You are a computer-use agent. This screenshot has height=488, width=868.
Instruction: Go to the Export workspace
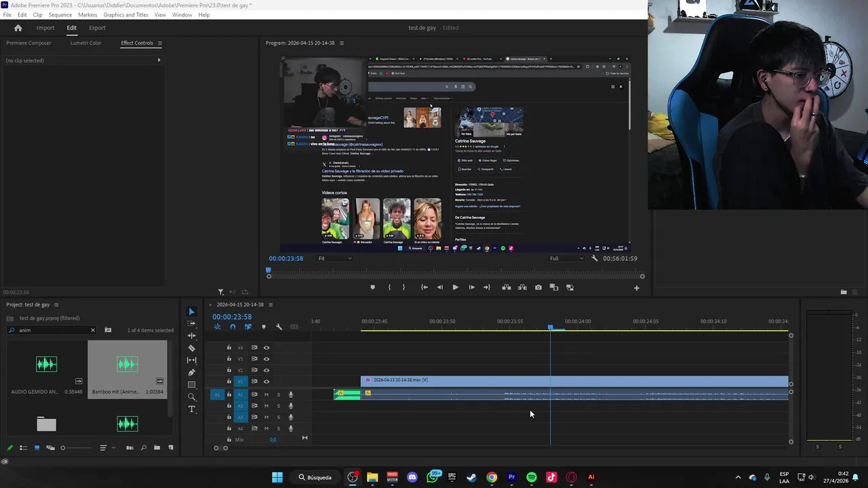coord(97,28)
